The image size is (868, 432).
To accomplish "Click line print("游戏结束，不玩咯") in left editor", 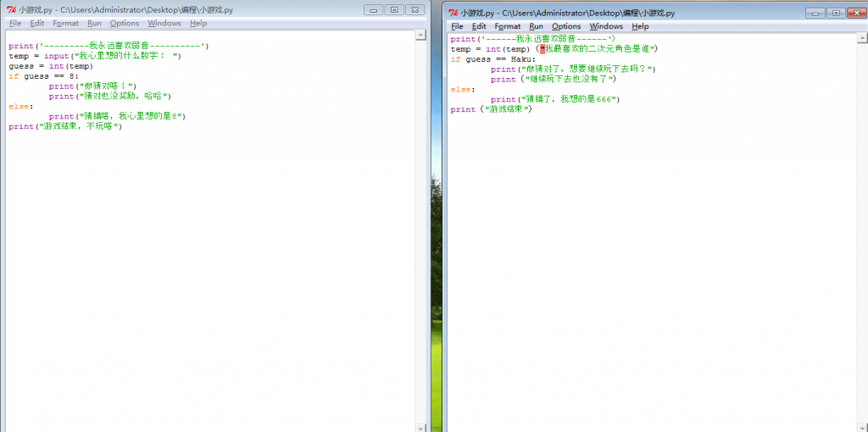I will pos(64,126).
